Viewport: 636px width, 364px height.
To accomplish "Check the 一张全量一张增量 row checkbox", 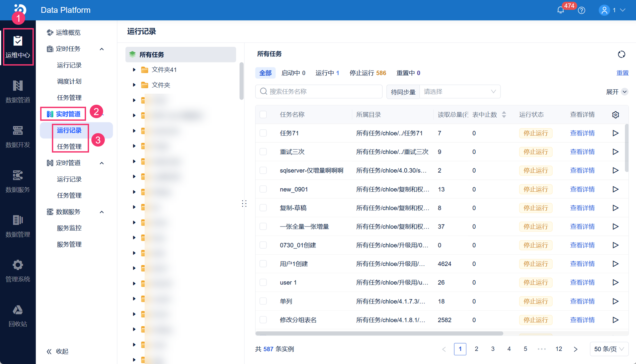I will pos(263,226).
